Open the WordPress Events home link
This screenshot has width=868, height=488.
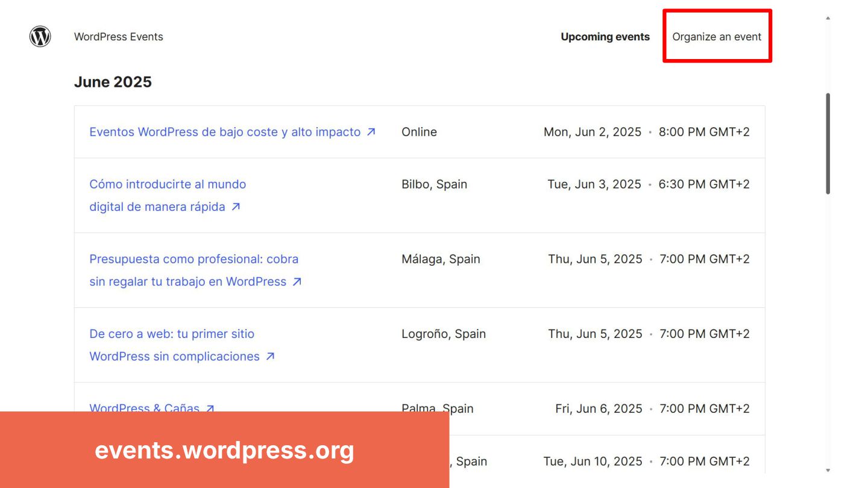pos(119,37)
